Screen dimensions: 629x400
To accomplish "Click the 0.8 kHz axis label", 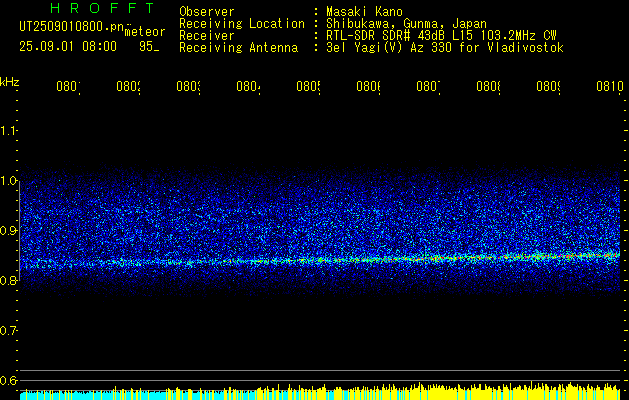I will pos(8,280).
